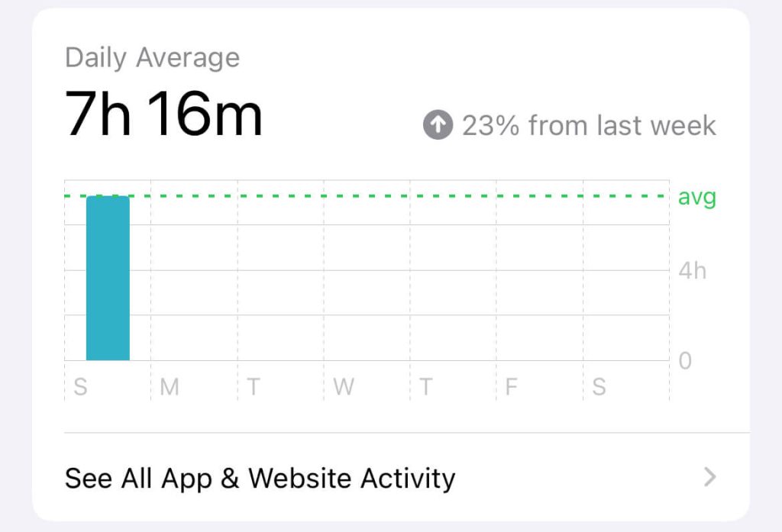Screen dimensions: 782x532
Task: Tap the empty Wednesday chart column
Action: coord(367,270)
